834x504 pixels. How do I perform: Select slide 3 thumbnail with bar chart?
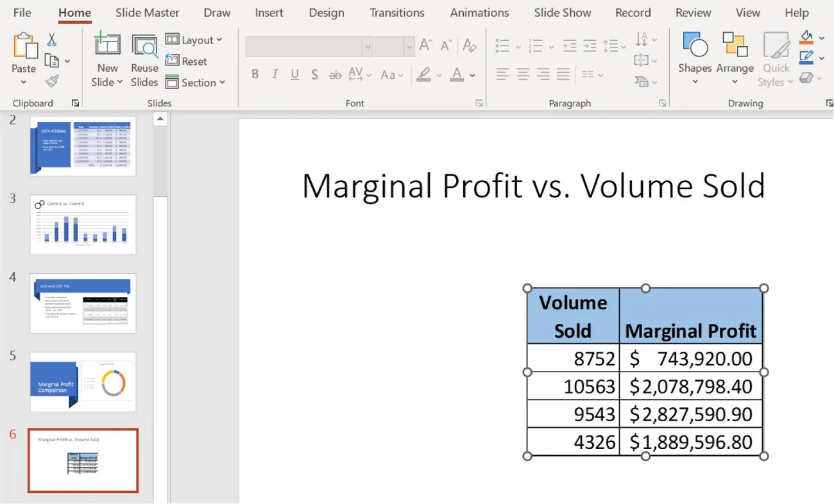tap(83, 224)
